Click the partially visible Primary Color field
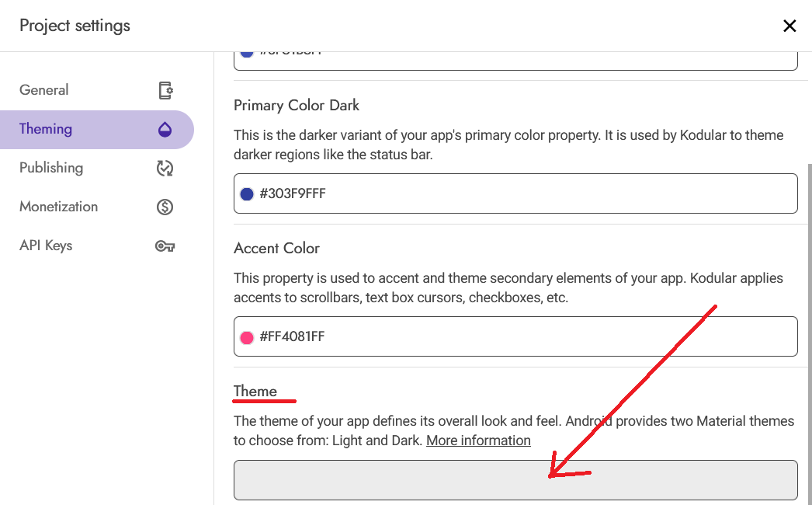 pos(515,61)
